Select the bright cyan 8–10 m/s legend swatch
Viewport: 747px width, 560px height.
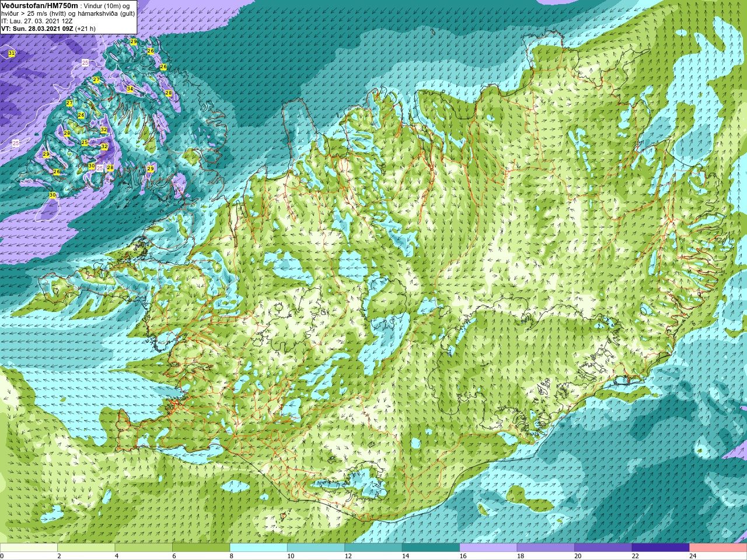pos(259,548)
